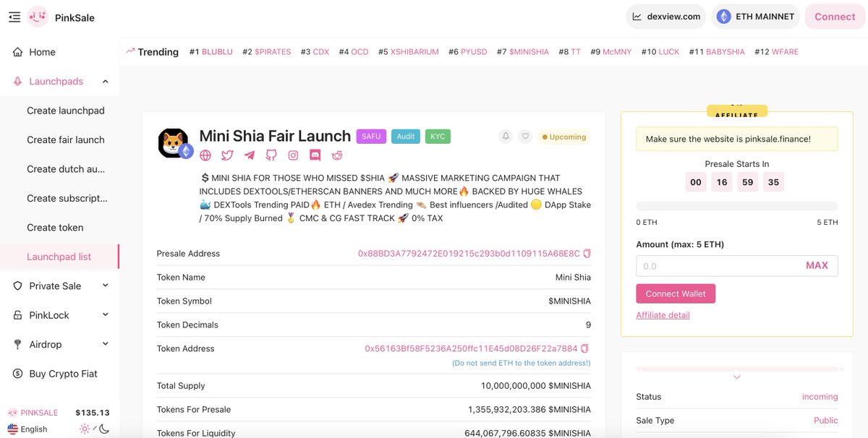Copy the Presale Address with copy icon
The height and width of the screenshot is (438, 868).
pos(587,254)
